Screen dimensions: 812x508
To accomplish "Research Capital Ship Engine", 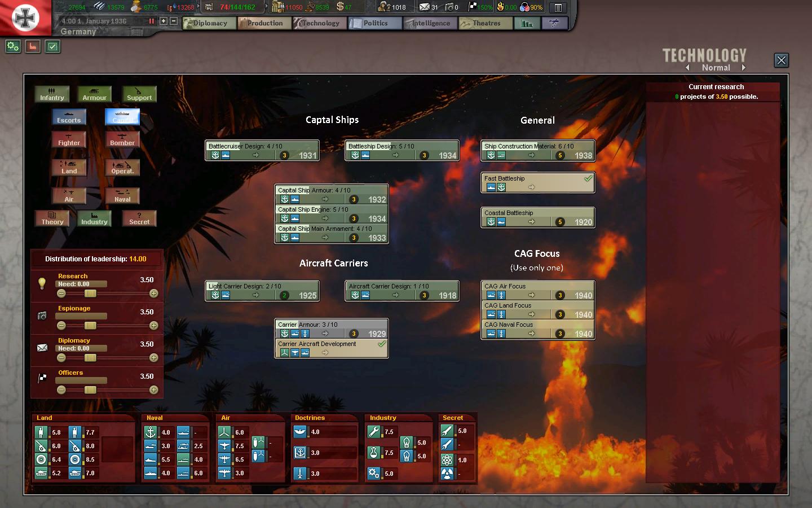I will 332,214.
